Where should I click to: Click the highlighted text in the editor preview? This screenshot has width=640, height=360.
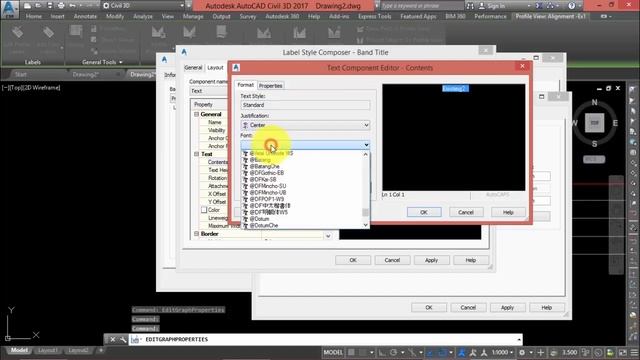[x=455, y=89]
